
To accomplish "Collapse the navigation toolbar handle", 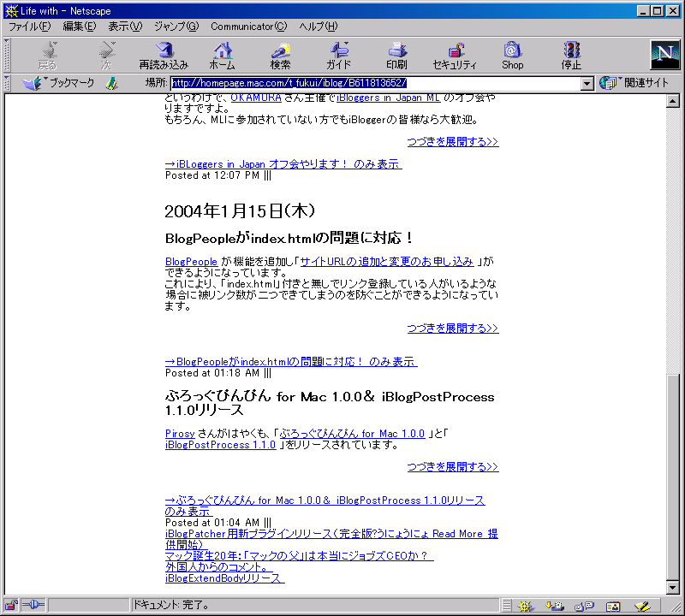I will [7, 56].
